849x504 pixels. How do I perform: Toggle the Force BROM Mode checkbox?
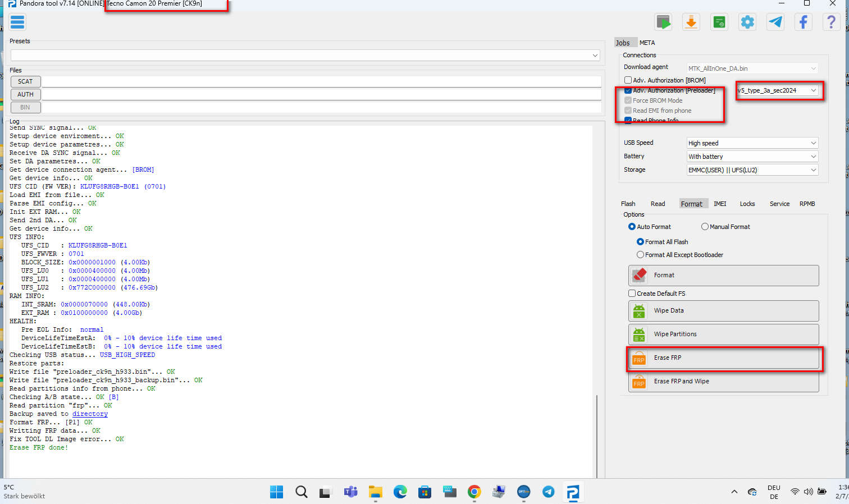pyautogui.click(x=628, y=100)
